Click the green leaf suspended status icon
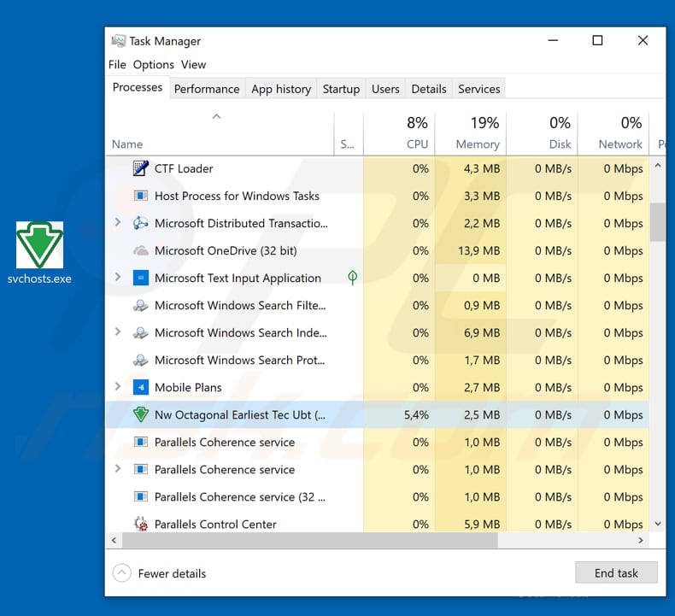 click(353, 278)
